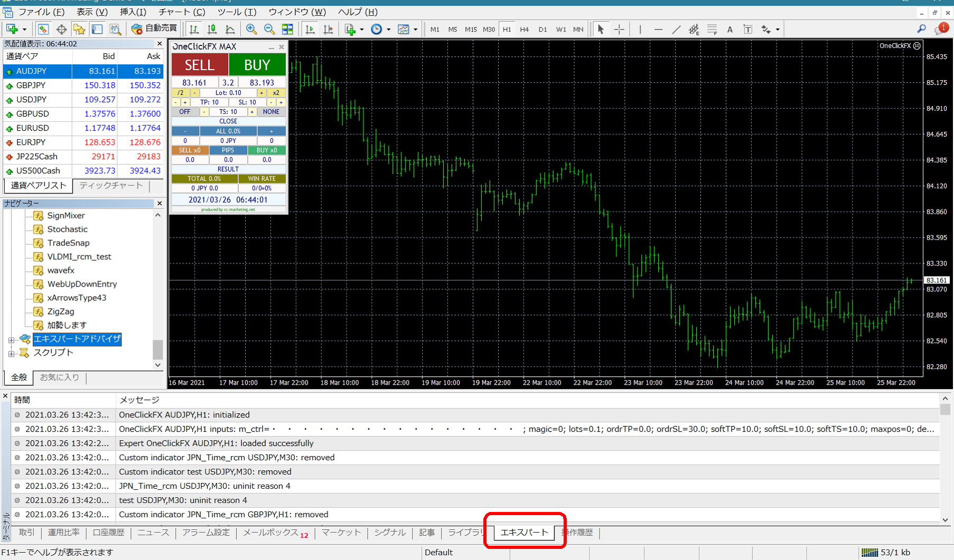The image size is (954, 560).
Task: Expand the スクリプト tree node
Action: (11, 353)
